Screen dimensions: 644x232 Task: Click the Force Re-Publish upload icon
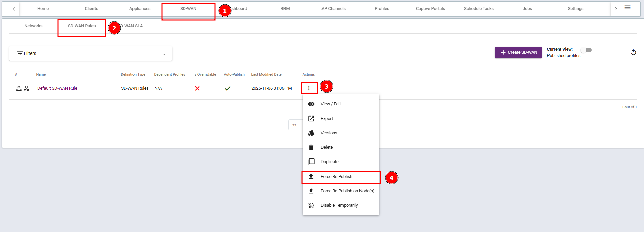point(311,176)
